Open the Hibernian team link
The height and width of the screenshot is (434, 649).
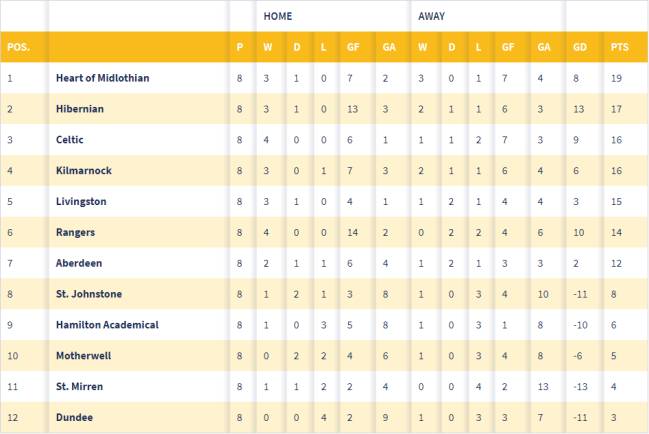point(79,109)
